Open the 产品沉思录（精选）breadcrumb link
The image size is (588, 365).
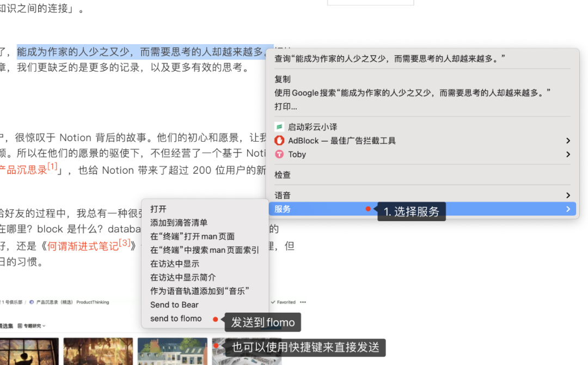(x=54, y=302)
